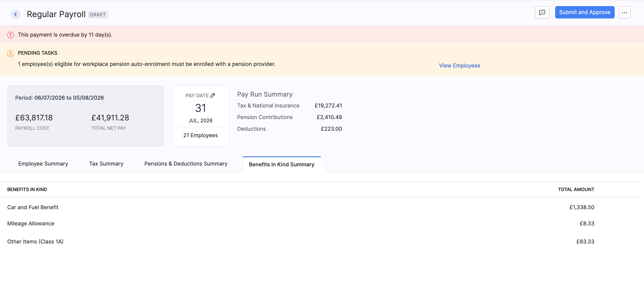644x285 pixels.
Task: Click the Pay Run Summary heading
Action: pyautogui.click(x=265, y=94)
